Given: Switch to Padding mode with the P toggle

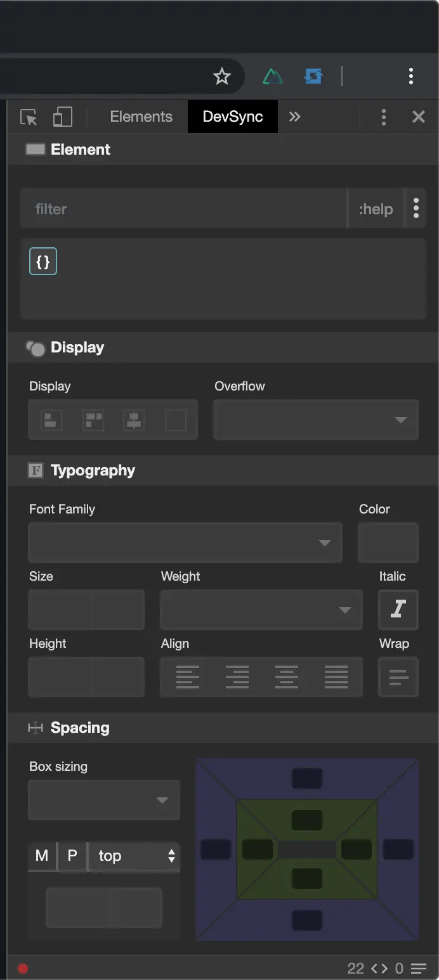Looking at the screenshot, I should coord(72,856).
